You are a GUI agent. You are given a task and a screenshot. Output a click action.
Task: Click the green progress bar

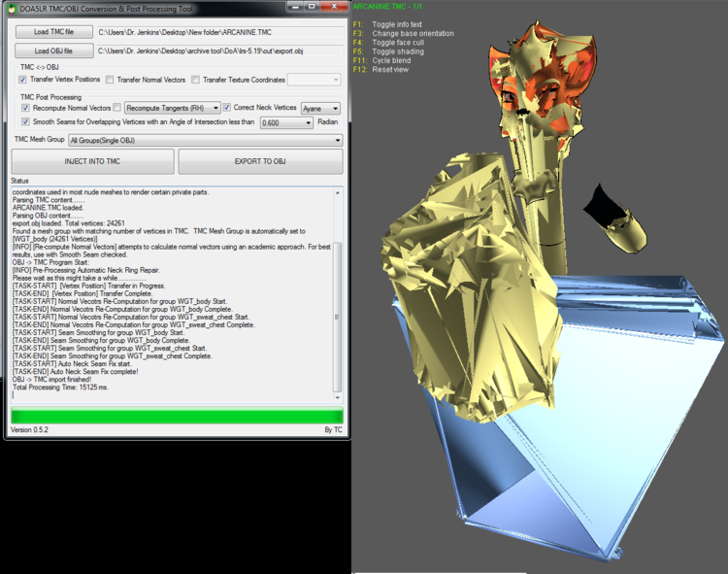click(x=177, y=415)
